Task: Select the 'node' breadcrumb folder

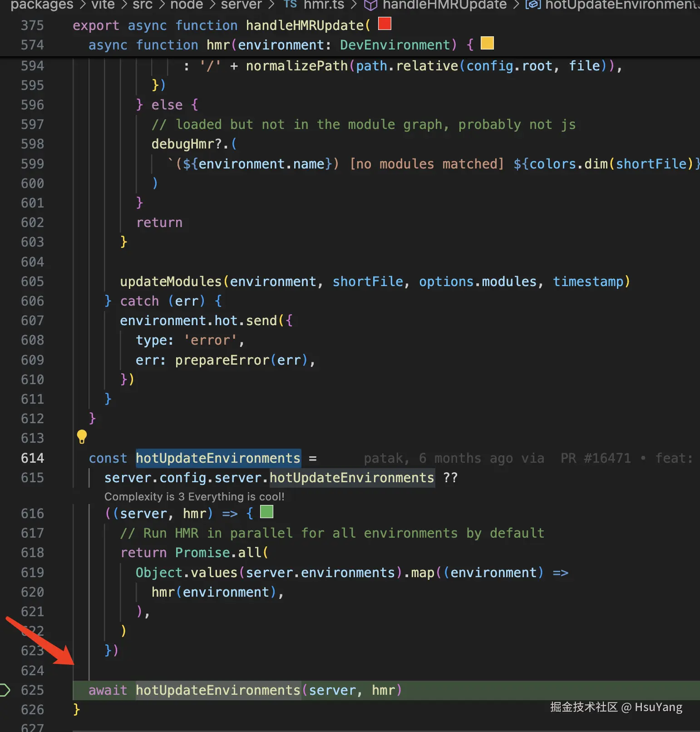Action: pos(186,5)
